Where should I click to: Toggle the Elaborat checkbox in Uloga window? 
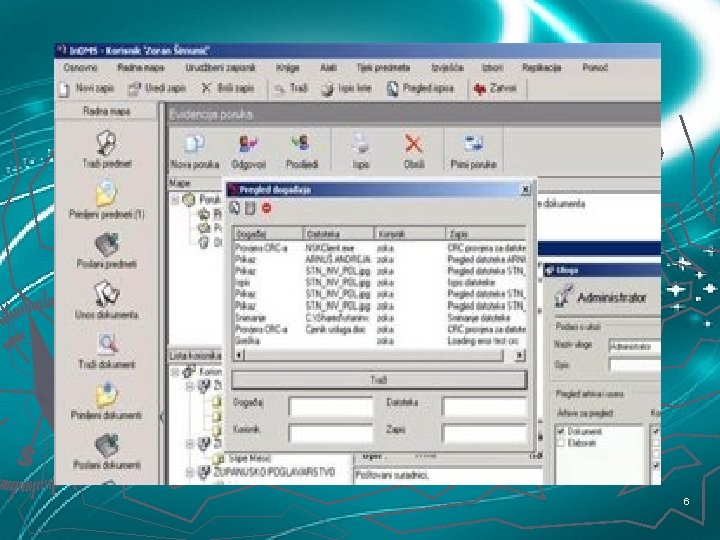coord(560,443)
